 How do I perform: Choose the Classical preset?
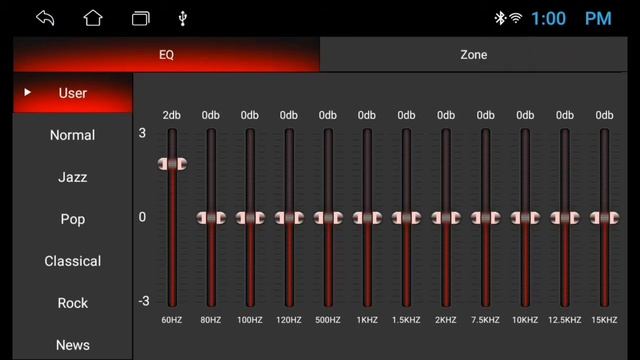tap(73, 261)
